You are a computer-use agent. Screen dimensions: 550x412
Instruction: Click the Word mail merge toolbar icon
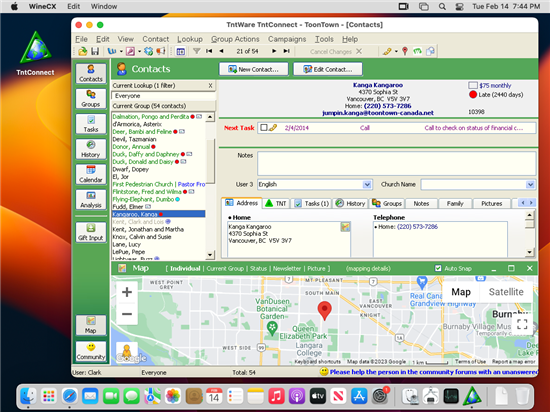[112, 51]
